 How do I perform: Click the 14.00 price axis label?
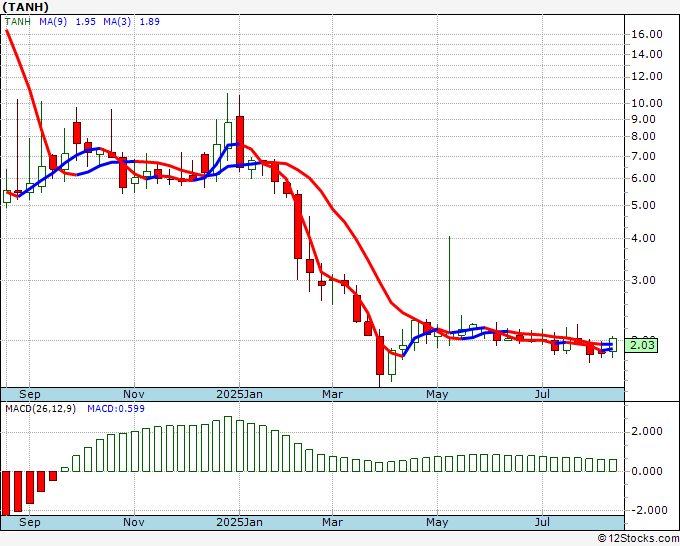pyautogui.click(x=647, y=55)
